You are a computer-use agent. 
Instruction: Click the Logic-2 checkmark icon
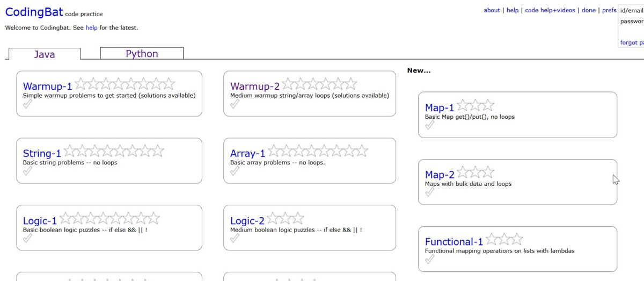(x=235, y=238)
